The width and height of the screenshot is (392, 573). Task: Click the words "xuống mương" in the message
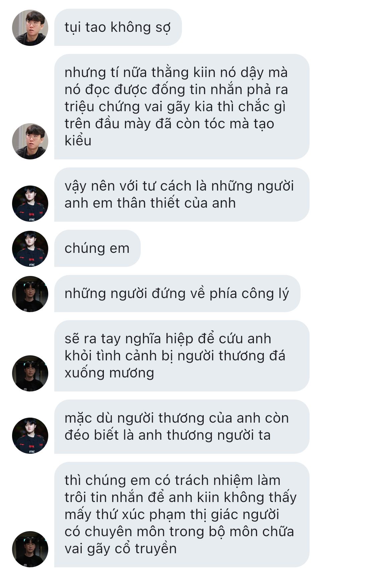pyautogui.click(x=109, y=373)
